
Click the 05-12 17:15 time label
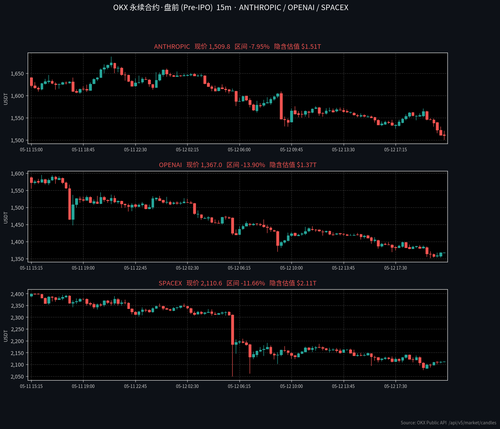click(395, 150)
